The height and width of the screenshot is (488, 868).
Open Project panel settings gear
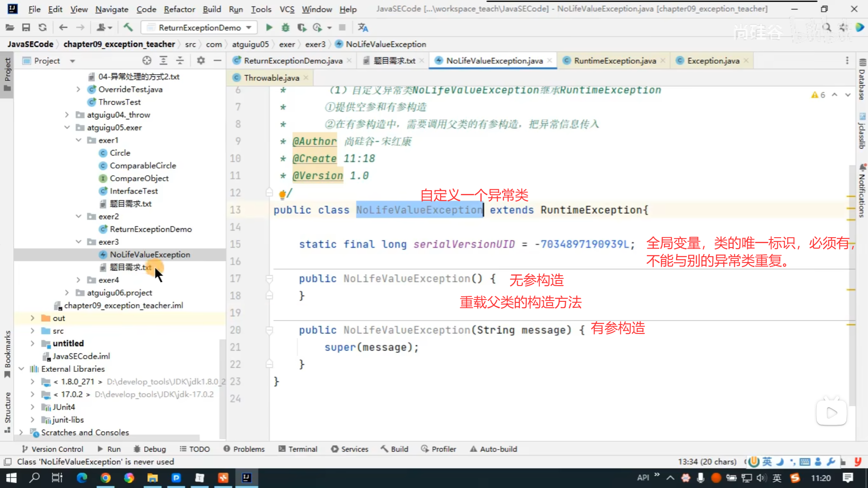[x=201, y=61]
